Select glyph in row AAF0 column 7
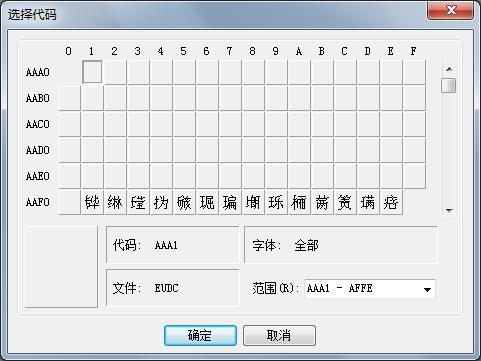 click(x=230, y=202)
